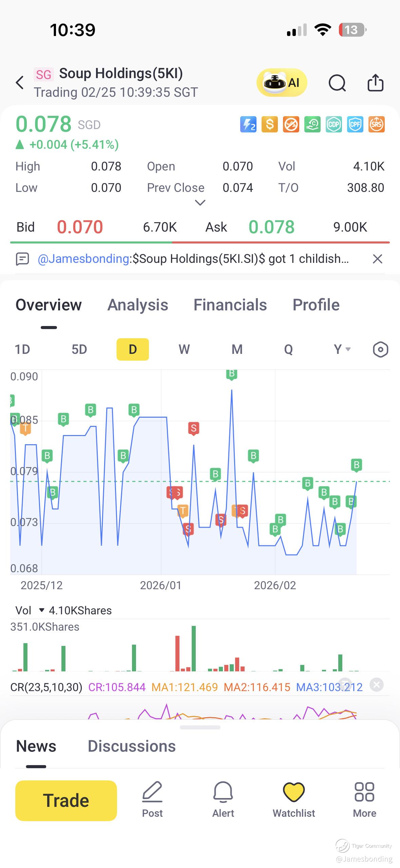Tap the yellow Trade button

66,800
